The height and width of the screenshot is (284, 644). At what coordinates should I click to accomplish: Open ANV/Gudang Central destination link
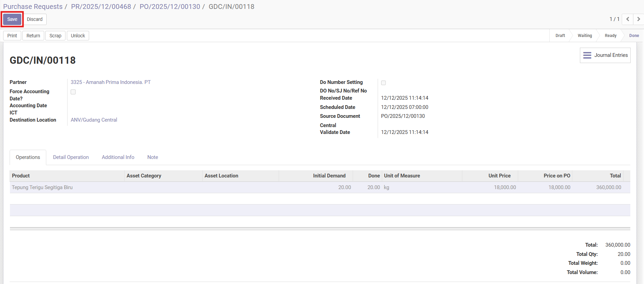[x=94, y=120]
